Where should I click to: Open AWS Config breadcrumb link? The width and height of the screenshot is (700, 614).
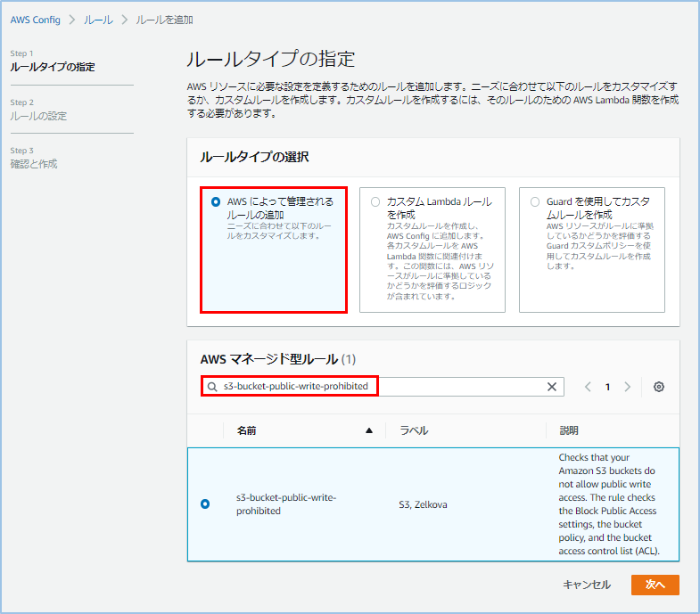36,20
